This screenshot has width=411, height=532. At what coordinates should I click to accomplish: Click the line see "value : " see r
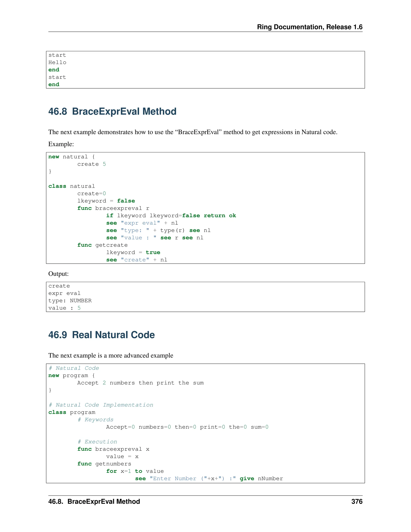tap(155, 238)
